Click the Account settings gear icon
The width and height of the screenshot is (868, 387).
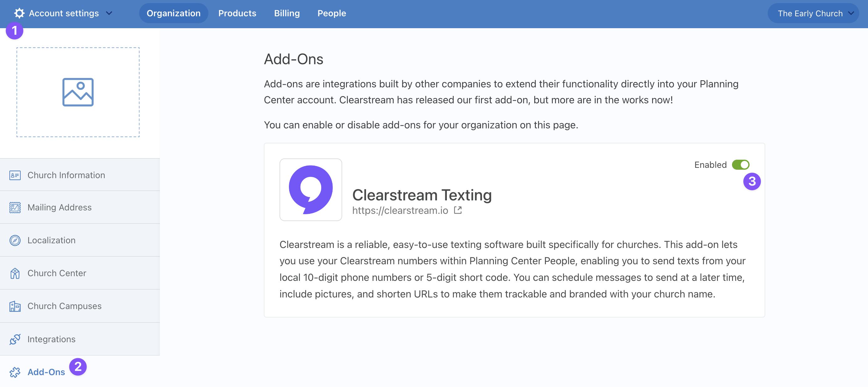pyautogui.click(x=19, y=13)
